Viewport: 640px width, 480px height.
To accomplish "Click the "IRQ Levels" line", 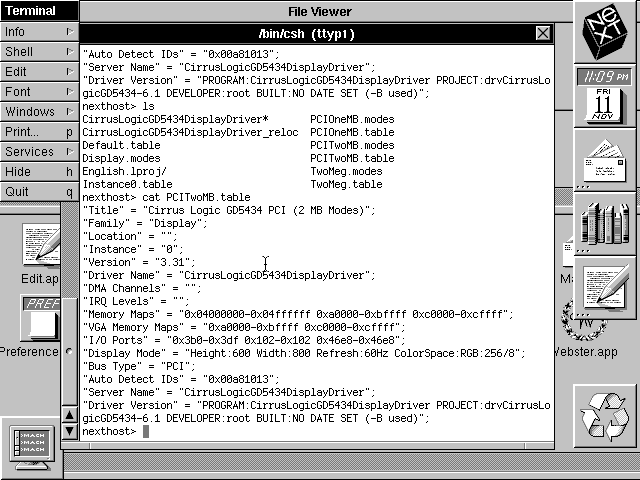I will [136, 302].
